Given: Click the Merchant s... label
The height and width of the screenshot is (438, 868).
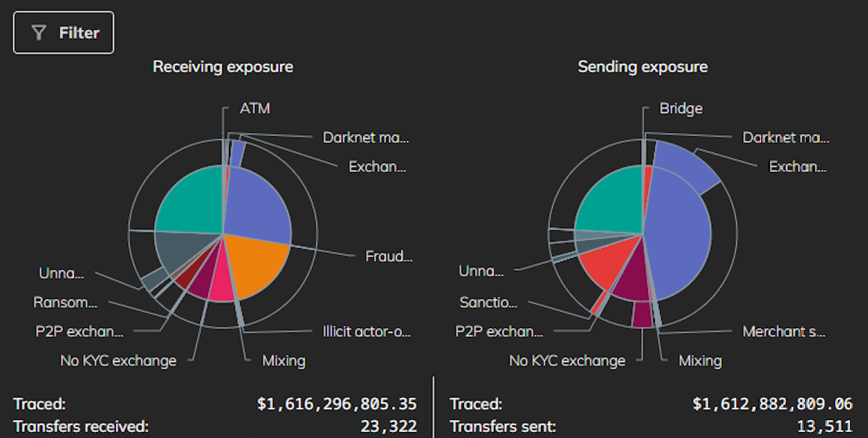Looking at the screenshot, I should 784,331.
